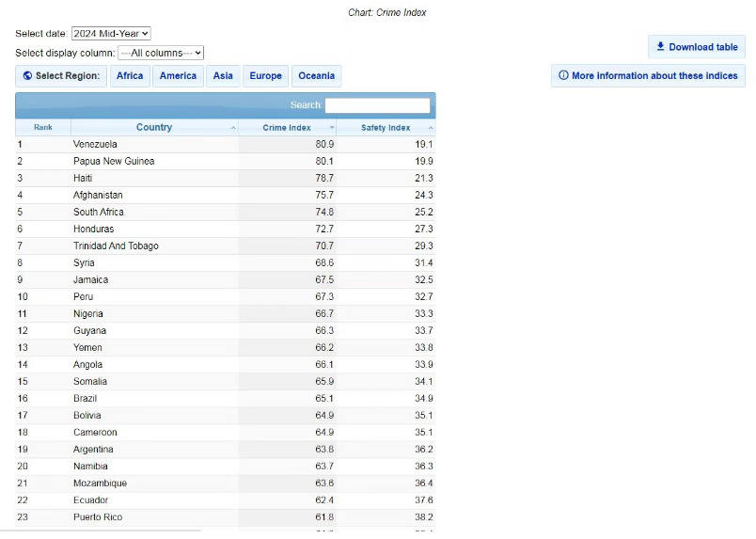Click the South Africa table row

(98, 213)
